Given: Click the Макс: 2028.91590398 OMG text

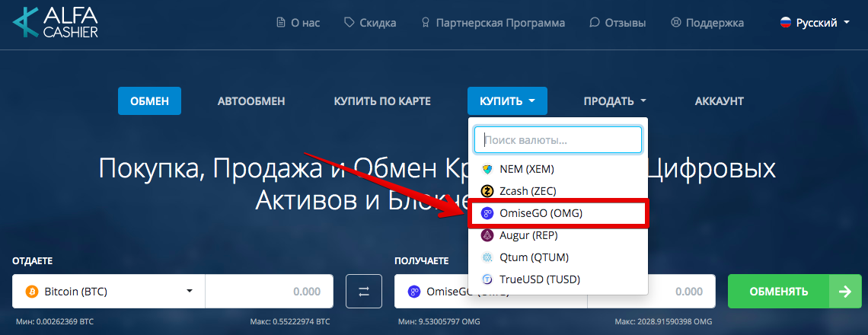Looking at the screenshot, I should pos(663,321).
